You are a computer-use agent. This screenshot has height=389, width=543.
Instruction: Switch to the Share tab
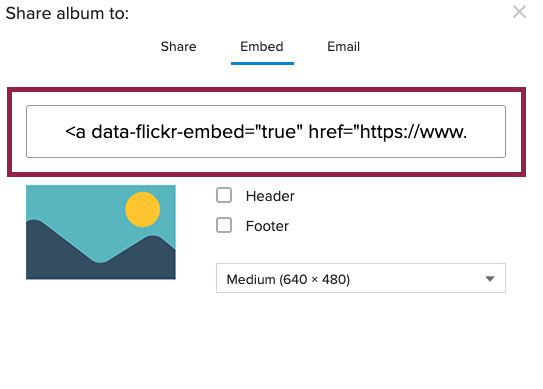(178, 46)
